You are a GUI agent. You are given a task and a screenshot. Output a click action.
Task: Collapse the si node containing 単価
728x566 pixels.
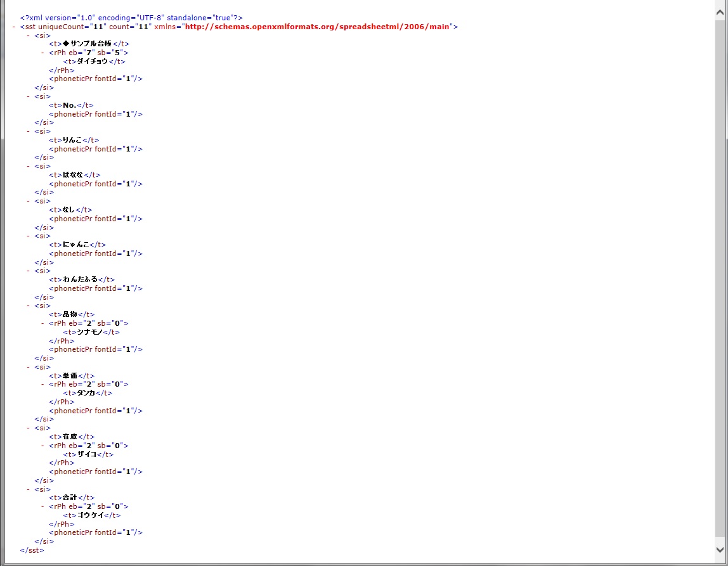pyautogui.click(x=29, y=367)
